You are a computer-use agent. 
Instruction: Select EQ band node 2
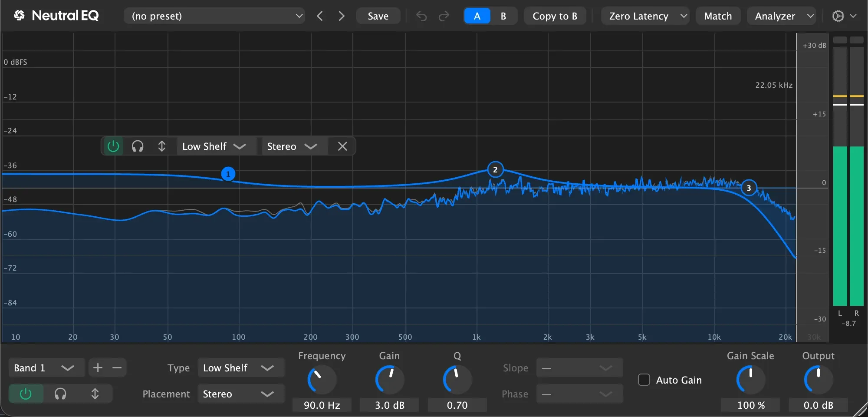point(495,169)
